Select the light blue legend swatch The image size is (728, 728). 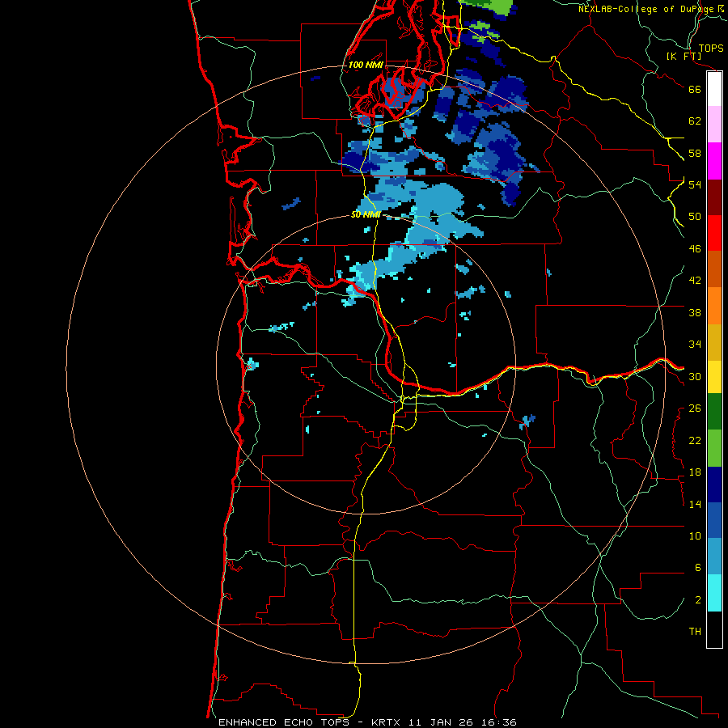tap(714, 557)
